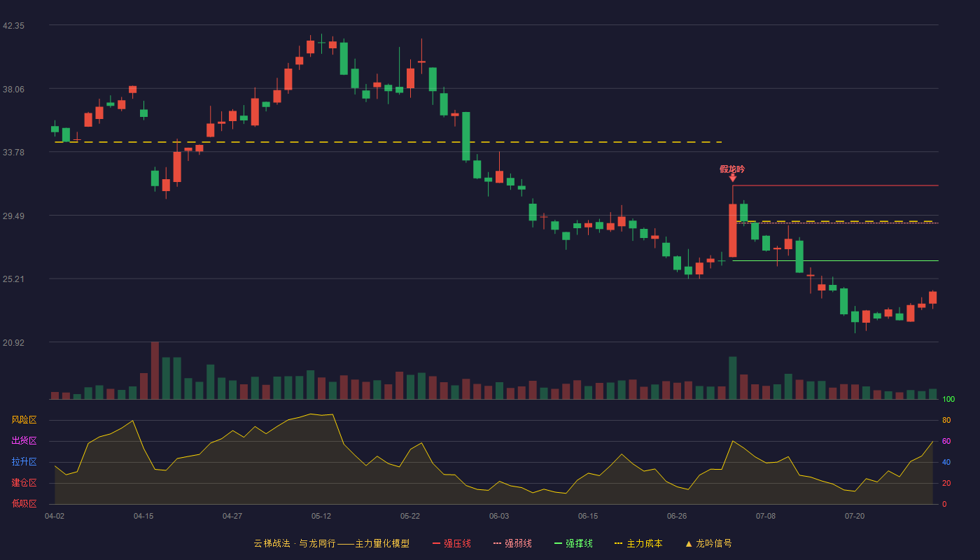Toggle the 强弱线 legend entry

point(512,543)
